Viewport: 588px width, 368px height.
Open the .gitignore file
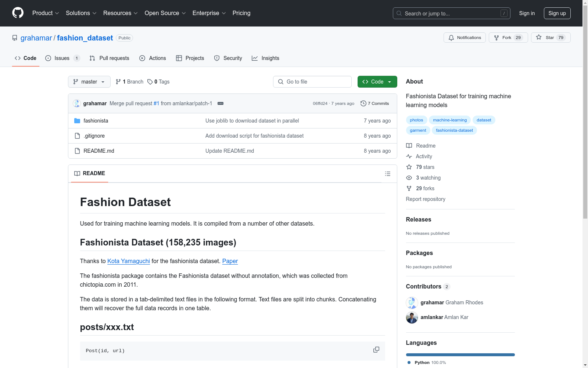(94, 136)
